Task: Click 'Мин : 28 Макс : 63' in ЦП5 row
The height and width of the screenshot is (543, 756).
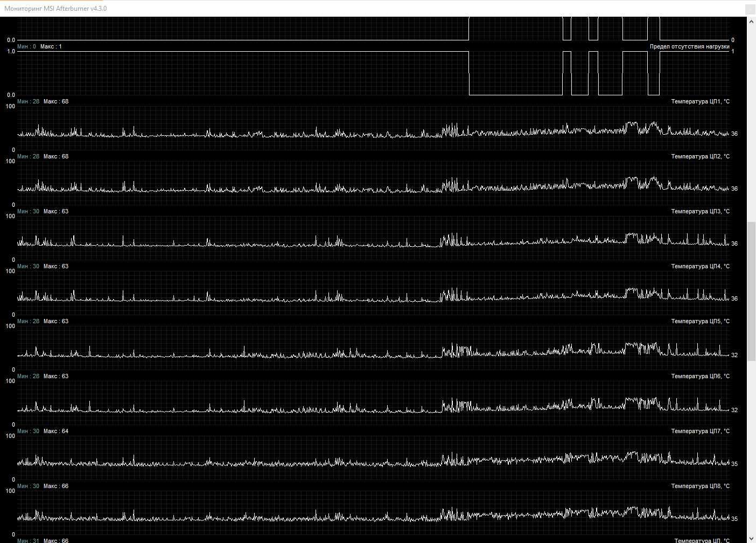Action: pyautogui.click(x=43, y=321)
